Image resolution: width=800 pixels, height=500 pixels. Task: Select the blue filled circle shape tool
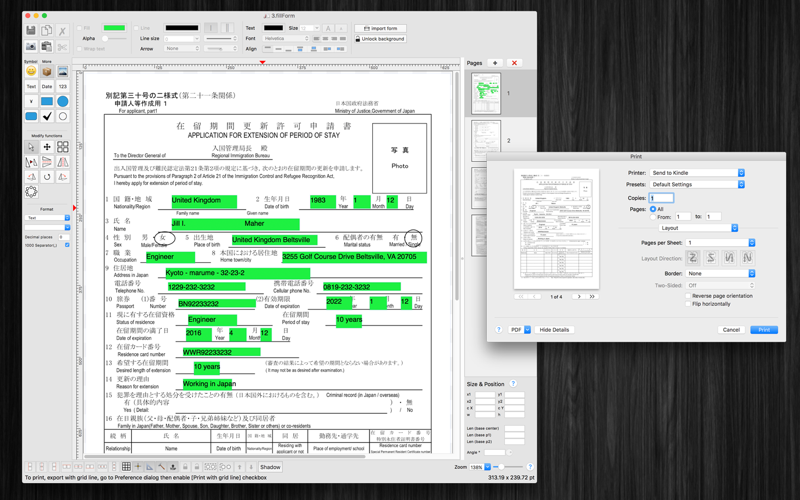tap(63, 102)
